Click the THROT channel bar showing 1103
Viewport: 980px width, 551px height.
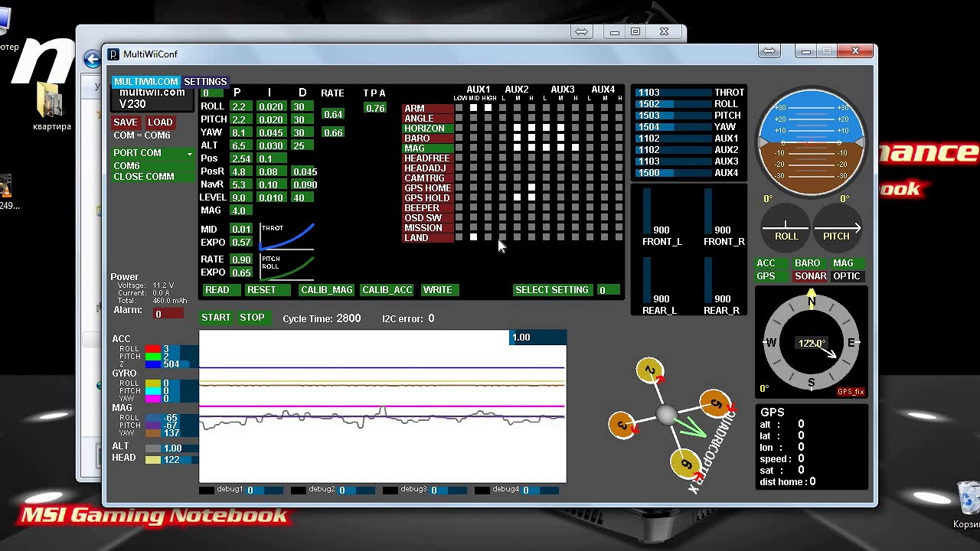coord(674,93)
